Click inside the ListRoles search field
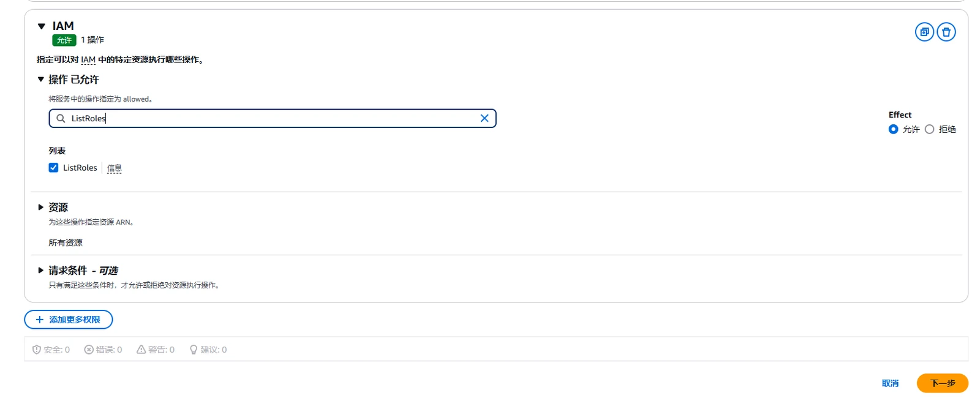The height and width of the screenshot is (409, 980). tap(273, 118)
